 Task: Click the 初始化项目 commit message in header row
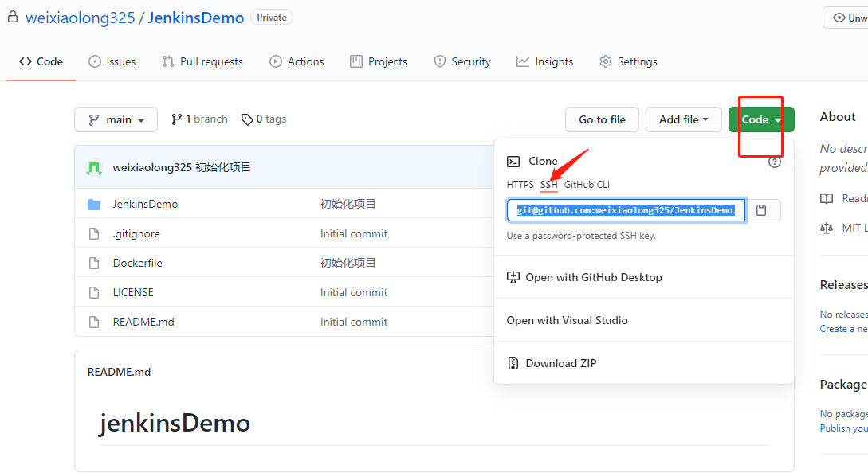point(223,168)
